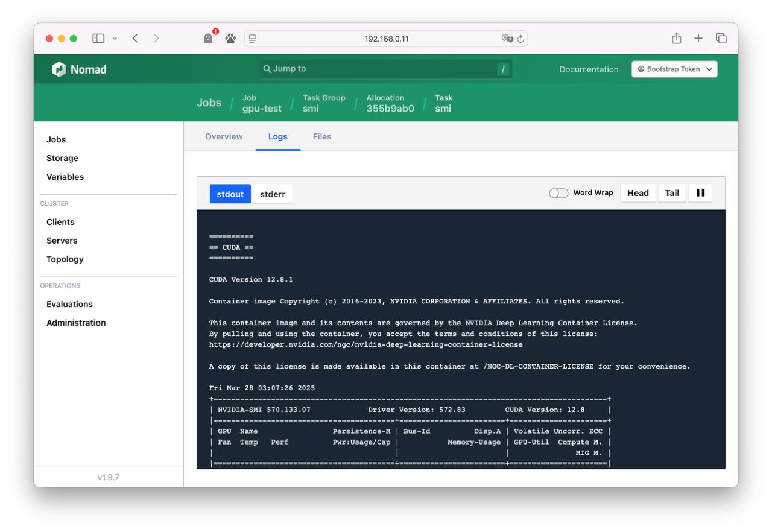
Task: Click the Driver Version: 572.83 text
Action: pyautogui.click(x=417, y=410)
